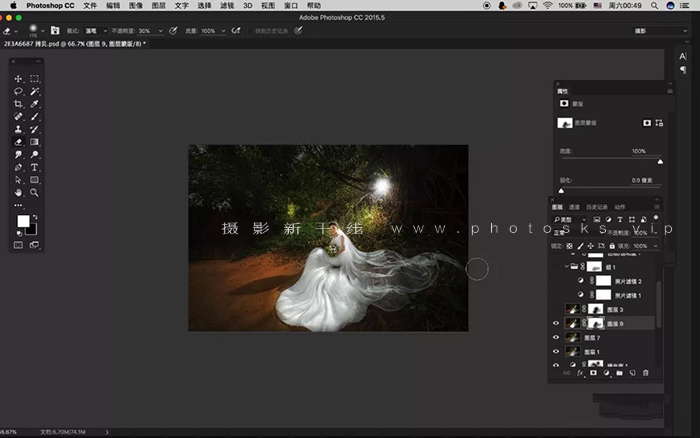Viewport: 700px width, 438px height.
Task: Toggle pressure for opacity in options bar
Action: point(173,30)
